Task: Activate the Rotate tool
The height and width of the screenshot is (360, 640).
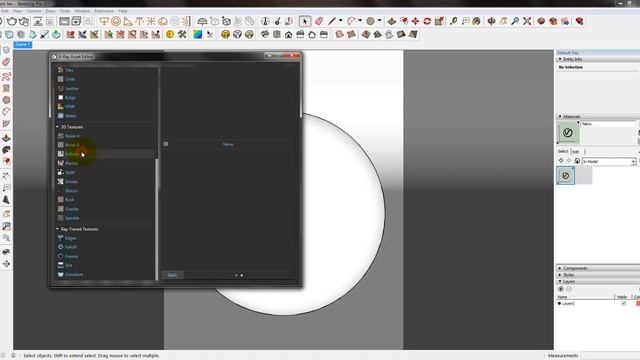Action: pyautogui.click(x=427, y=21)
